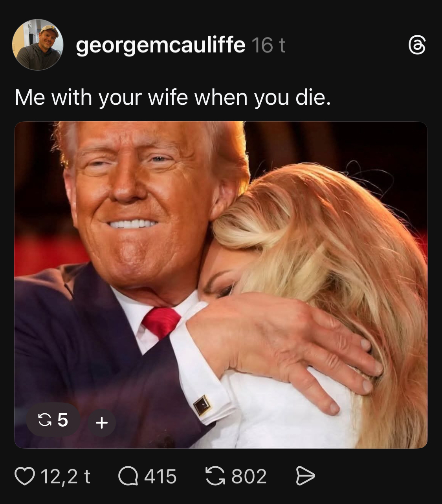This screenshot has width=442, height=504.
Task: Open comments via the speech bubble icon
Action: point(128,476)
